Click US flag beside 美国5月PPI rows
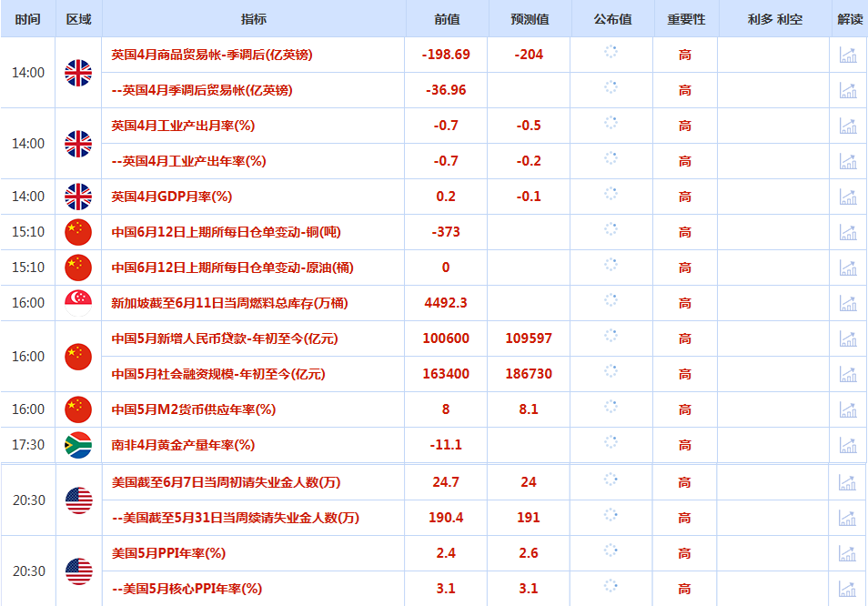 (x=79, y=571)
